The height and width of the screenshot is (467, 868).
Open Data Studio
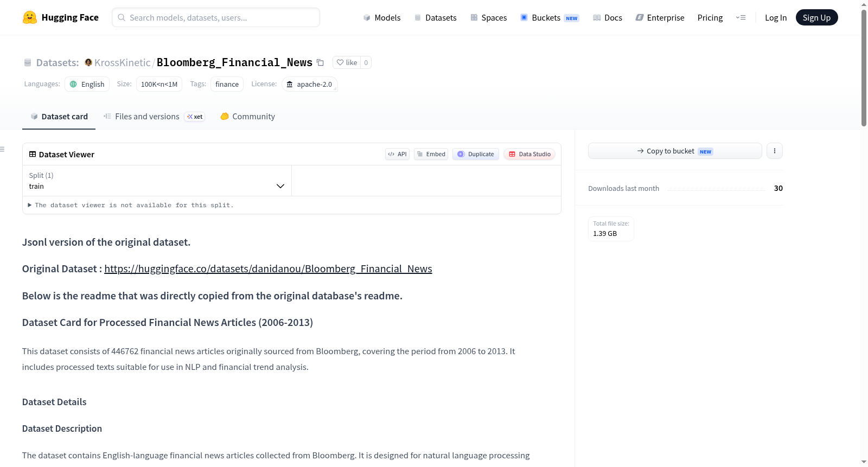coord(529,154)
